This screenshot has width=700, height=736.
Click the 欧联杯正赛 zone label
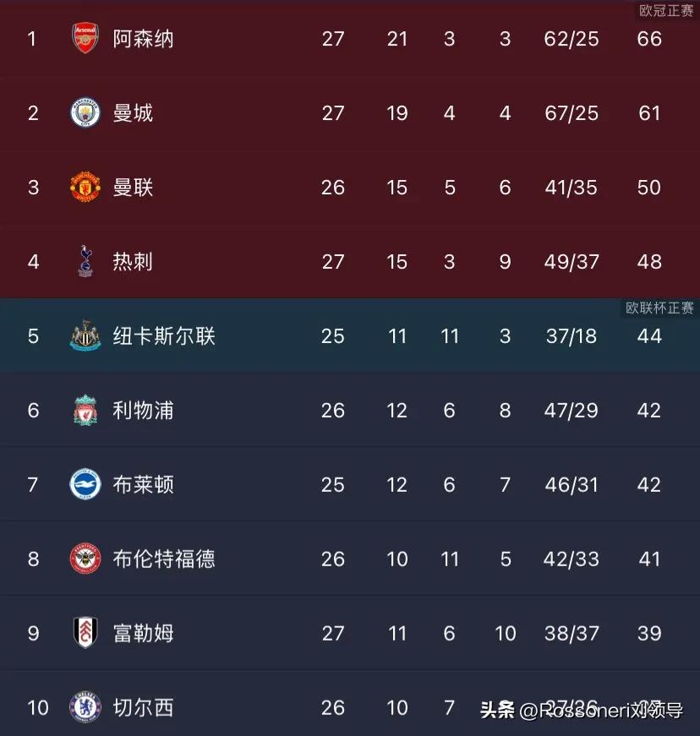tap(659, 308)
